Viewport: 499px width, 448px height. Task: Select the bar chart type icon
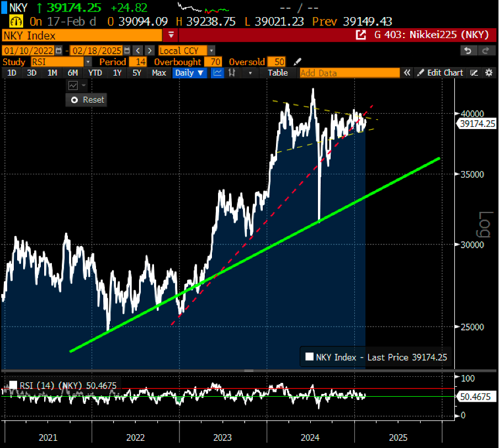pyautogui.click(x=232, y=73)
